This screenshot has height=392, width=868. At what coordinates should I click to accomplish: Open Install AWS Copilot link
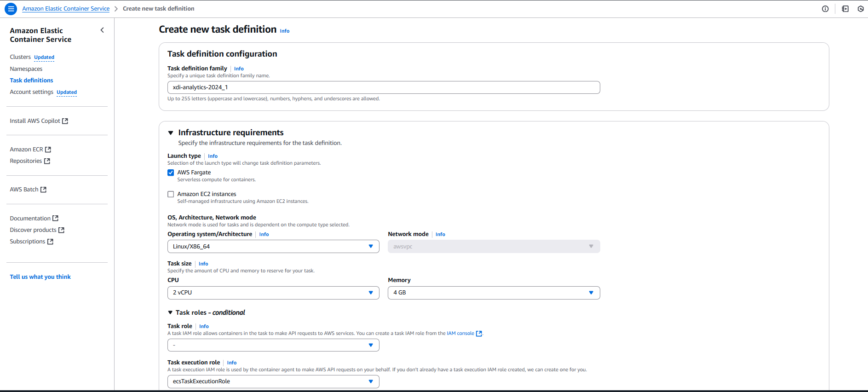coord(35,121)
